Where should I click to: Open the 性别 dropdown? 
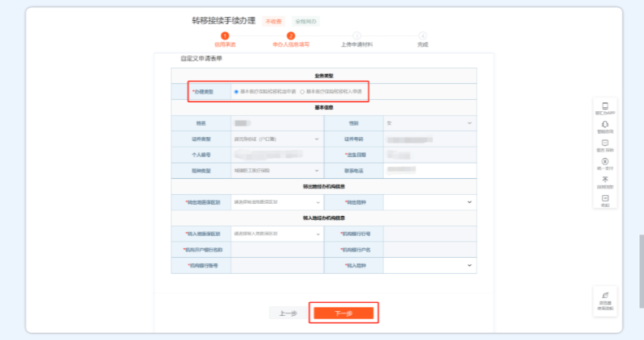[430, 123]
